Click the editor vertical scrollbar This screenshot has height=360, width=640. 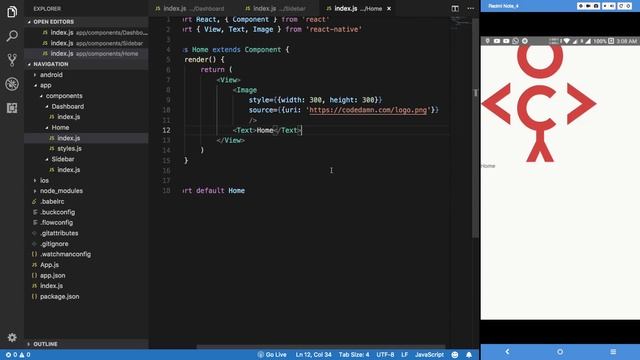tap(475, 127)
